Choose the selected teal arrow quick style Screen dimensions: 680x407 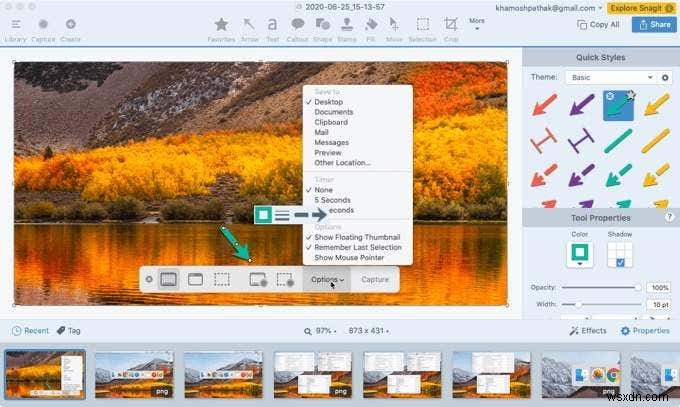click(618, 105)
